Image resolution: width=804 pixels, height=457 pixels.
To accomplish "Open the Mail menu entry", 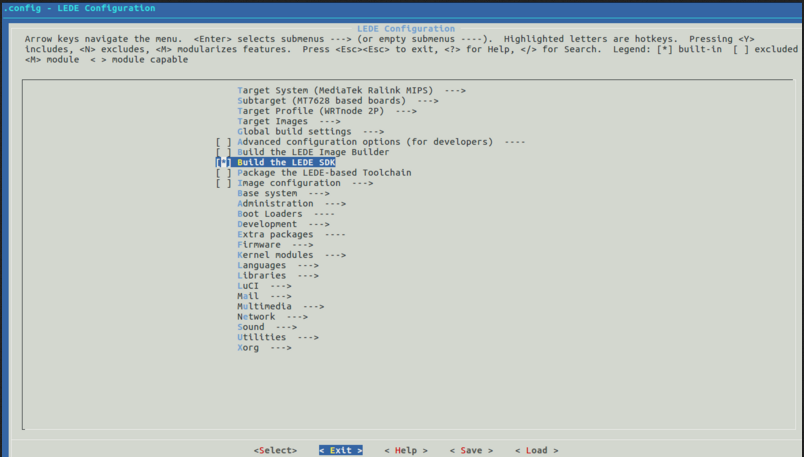I will click(264, 296).
